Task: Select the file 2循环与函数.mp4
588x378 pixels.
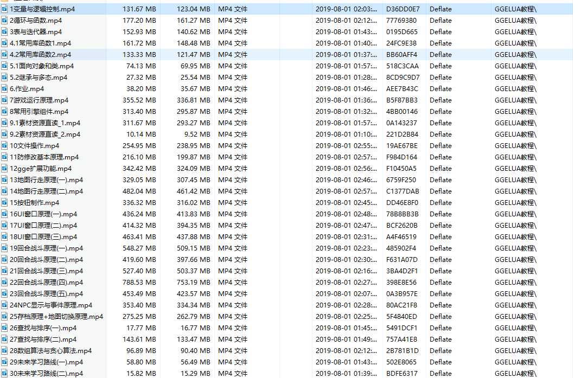Action: (36, 20)
